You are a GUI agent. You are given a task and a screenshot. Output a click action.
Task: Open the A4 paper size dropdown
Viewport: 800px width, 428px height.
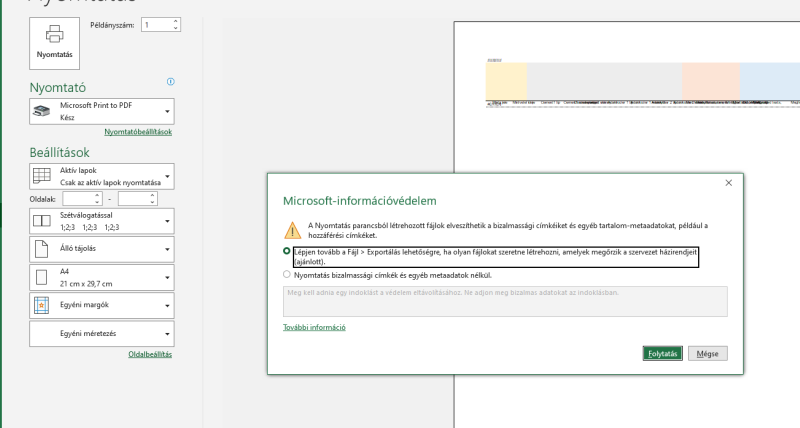point(102,278)
